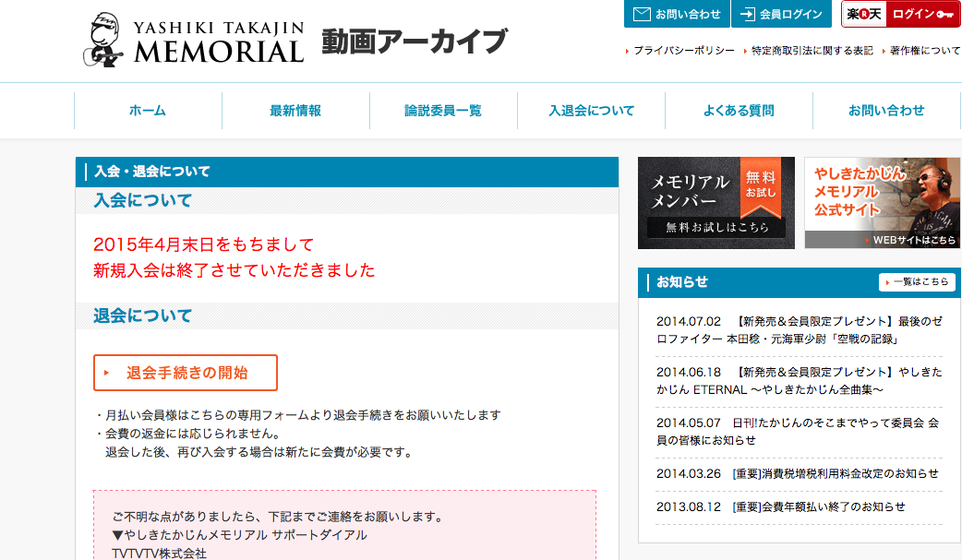The image size is (962, 560).
Task: Click the login arrow icon beside 会員ログイン
Action: click(x=747, y=14)
